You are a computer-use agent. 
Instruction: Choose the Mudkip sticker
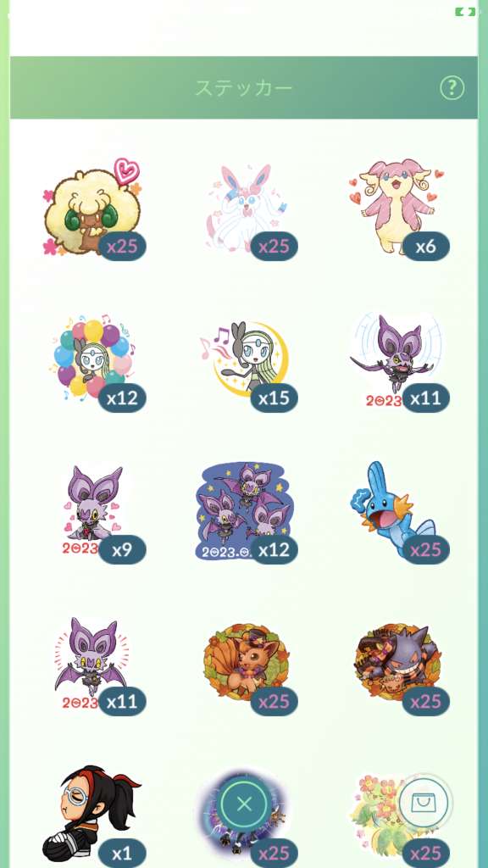(x=396, y=509)
